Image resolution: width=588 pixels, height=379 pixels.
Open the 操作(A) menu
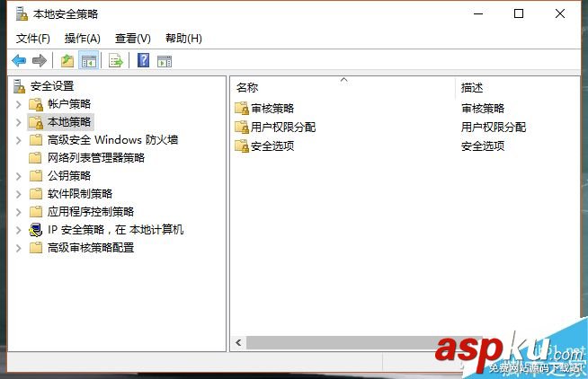pos(83,39)
